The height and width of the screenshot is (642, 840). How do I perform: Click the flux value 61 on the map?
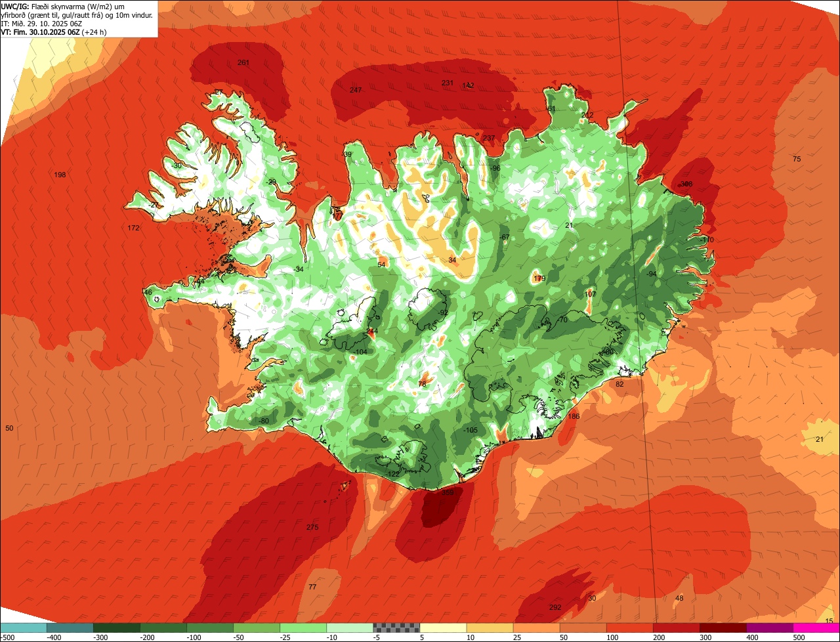tap(551, 109)
